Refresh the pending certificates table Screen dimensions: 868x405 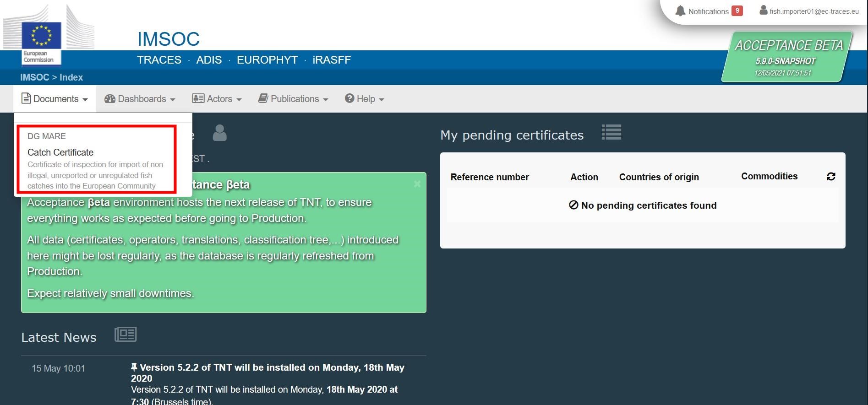click(x=831, y=177)
